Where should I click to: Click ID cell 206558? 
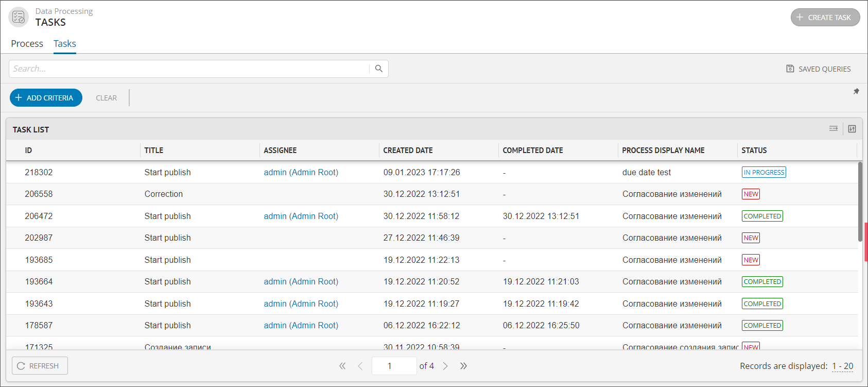[39, 194]
